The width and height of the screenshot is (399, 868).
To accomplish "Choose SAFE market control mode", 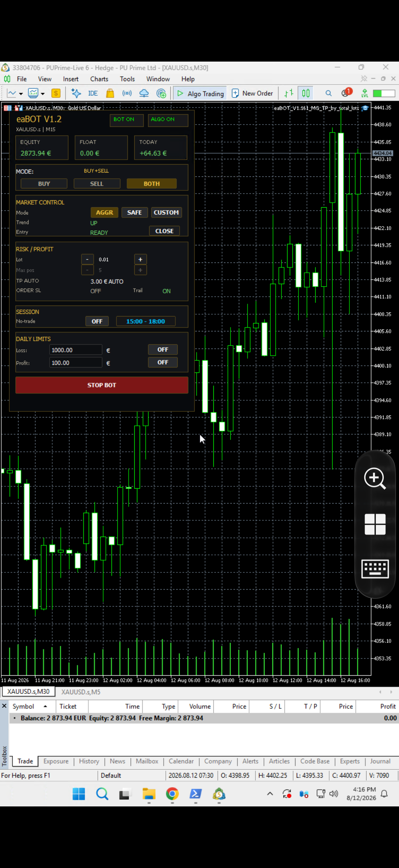I will [134, 212].
